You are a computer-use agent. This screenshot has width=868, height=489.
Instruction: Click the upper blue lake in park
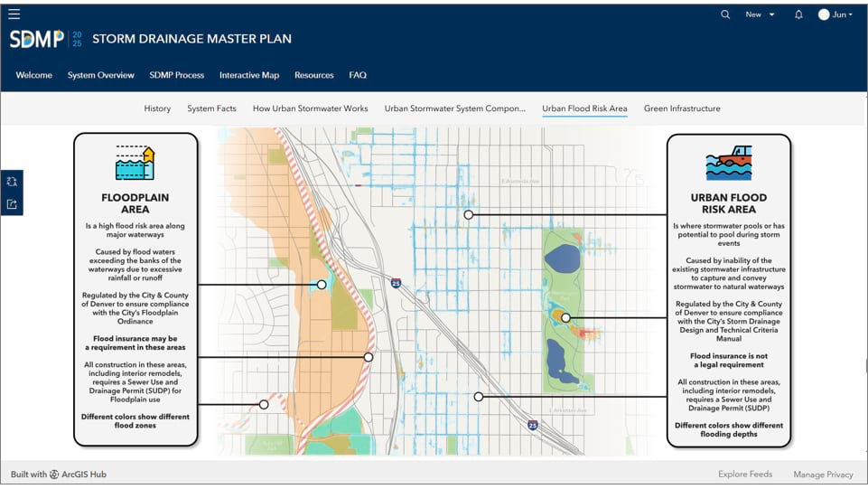(563, 259)
